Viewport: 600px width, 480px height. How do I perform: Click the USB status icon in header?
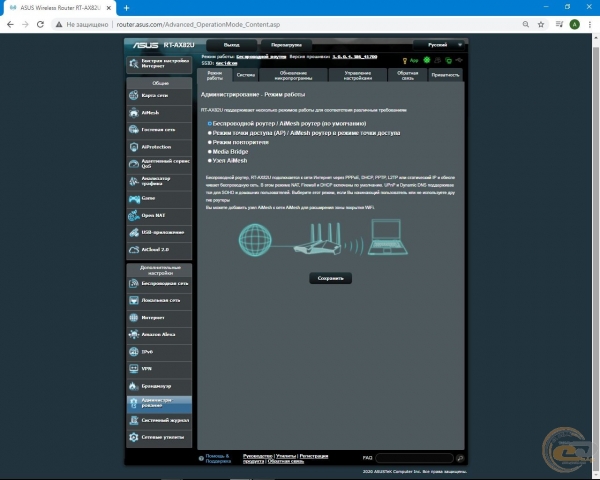pyautogui.click(x=459, y=60)
